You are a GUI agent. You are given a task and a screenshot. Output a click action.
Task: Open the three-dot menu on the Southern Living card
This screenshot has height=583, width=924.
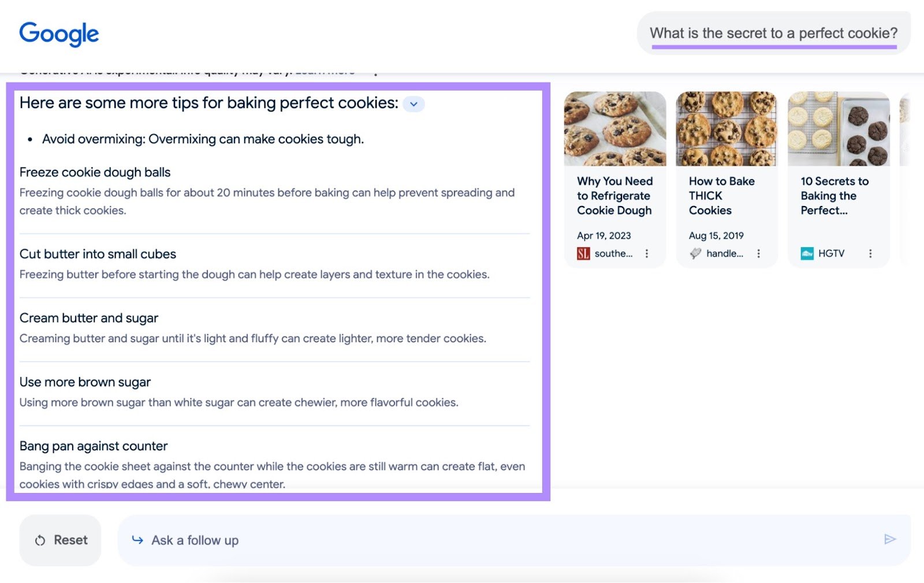647,253
